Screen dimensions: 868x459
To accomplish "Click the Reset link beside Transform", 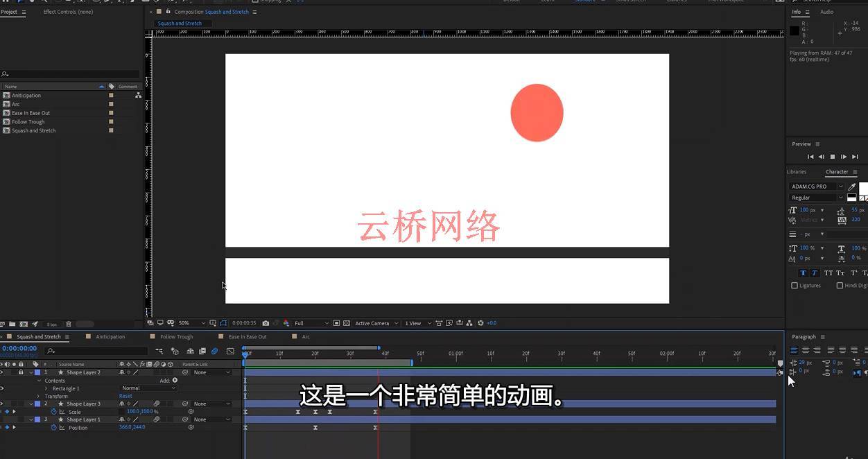I will (x=125, y=396).
